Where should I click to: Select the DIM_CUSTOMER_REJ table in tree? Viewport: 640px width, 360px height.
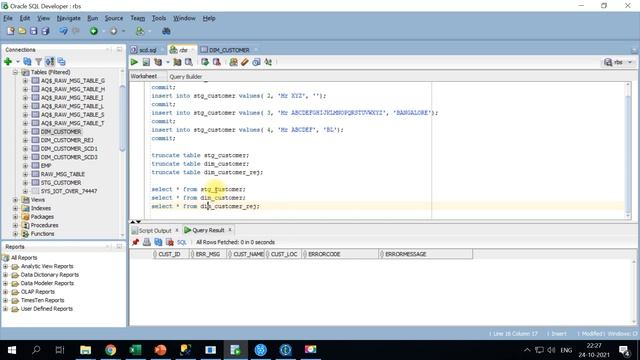coord(67,140)
